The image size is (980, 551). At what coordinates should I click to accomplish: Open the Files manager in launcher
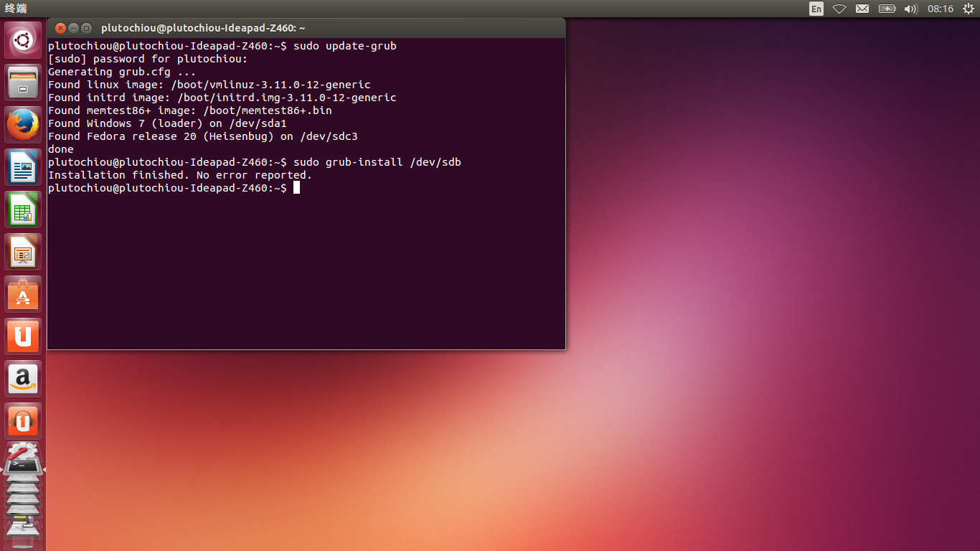coord(23,83)
